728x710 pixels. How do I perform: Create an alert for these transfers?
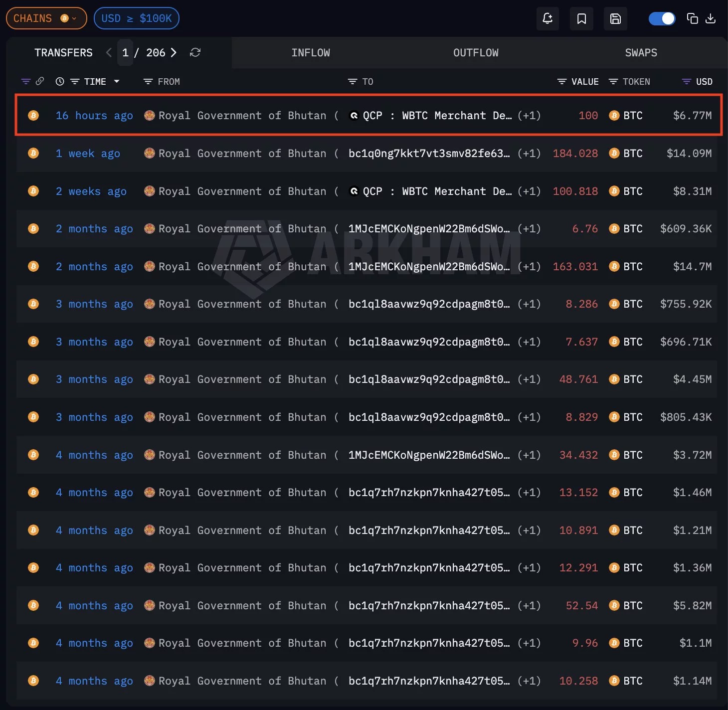click(547, 18)
